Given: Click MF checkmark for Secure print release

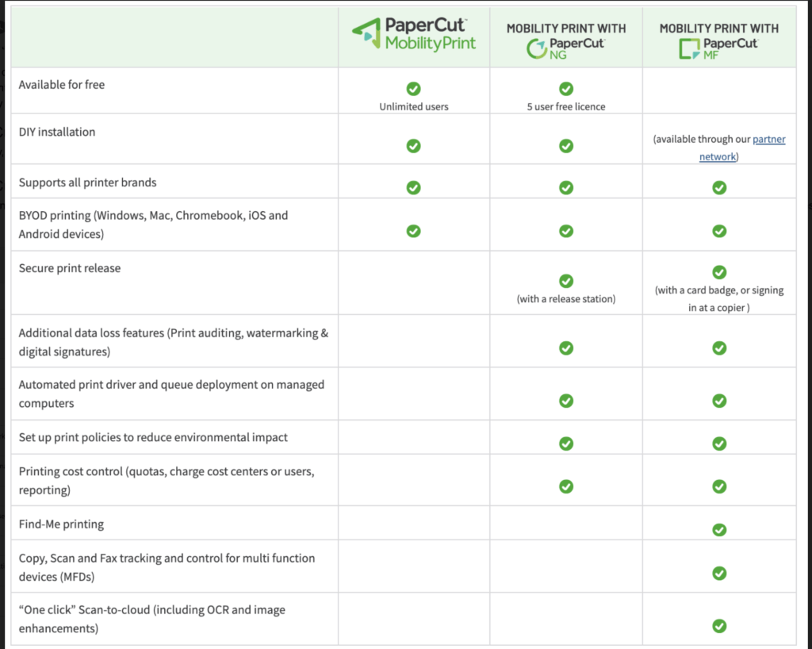Looking at the screenshot, I should tap(719, 272).
